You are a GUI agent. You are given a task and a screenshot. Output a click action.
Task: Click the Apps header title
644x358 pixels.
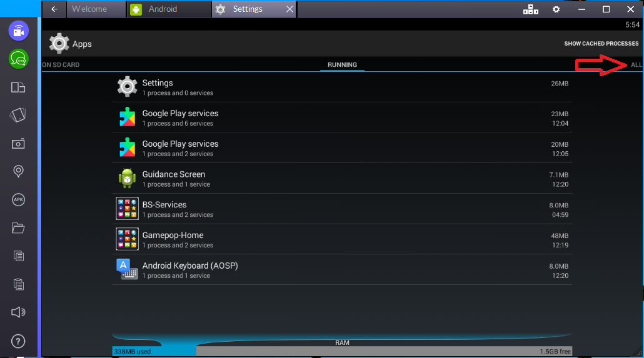click(x=82, y=44)
